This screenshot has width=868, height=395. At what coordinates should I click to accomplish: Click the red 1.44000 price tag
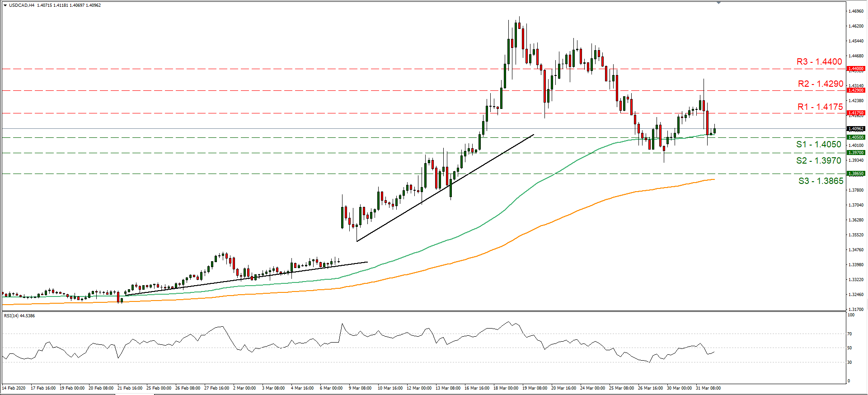(856, 69)
